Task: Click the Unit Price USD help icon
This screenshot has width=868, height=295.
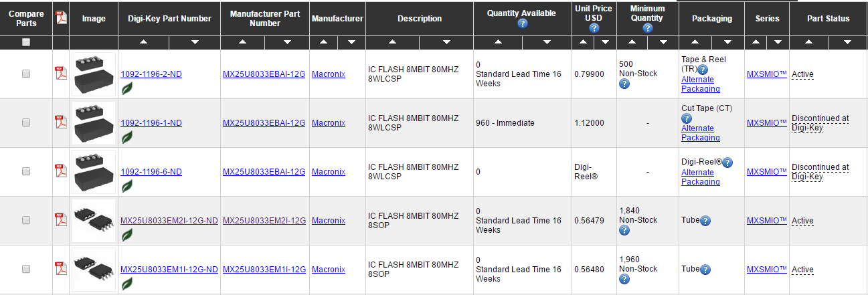Action: (x=594, y=28)
